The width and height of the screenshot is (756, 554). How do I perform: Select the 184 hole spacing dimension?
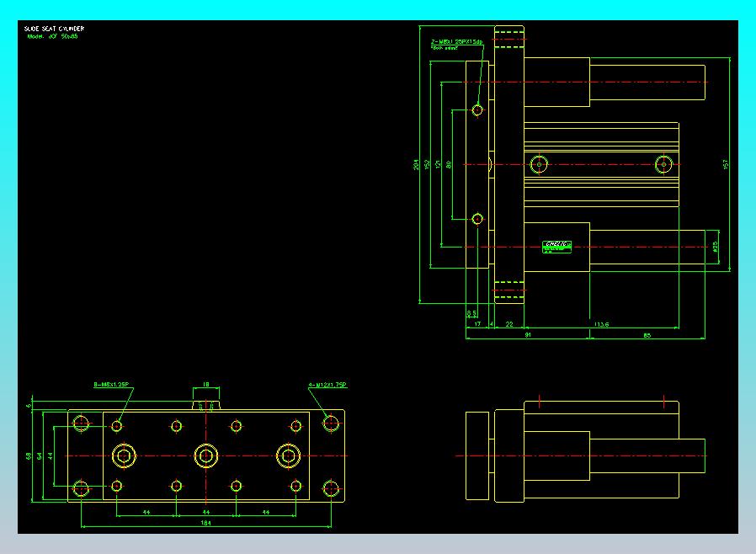tap(206, 523)
